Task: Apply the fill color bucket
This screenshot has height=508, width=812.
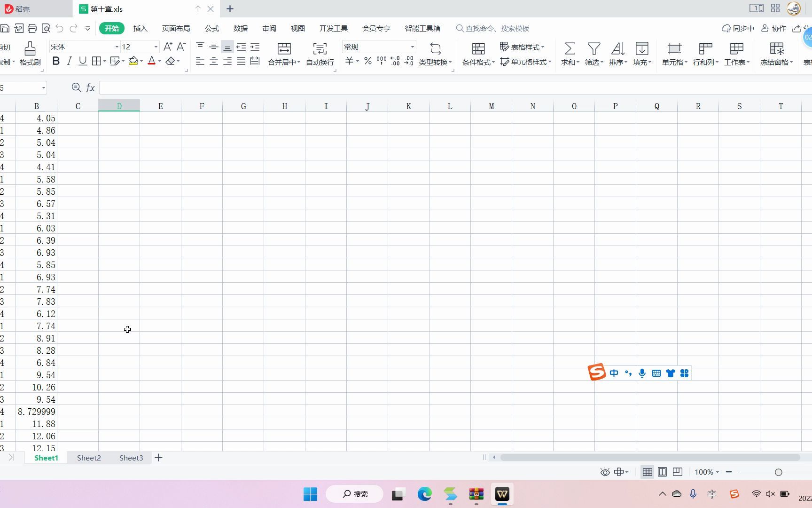Action: (x=133, y=61)
